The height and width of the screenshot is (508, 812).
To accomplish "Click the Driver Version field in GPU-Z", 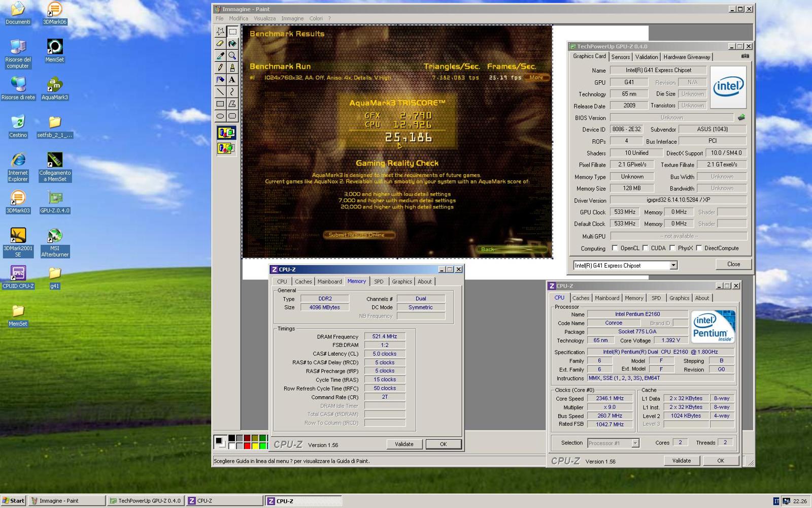I will pyautogui.click(x=678, y=200).
